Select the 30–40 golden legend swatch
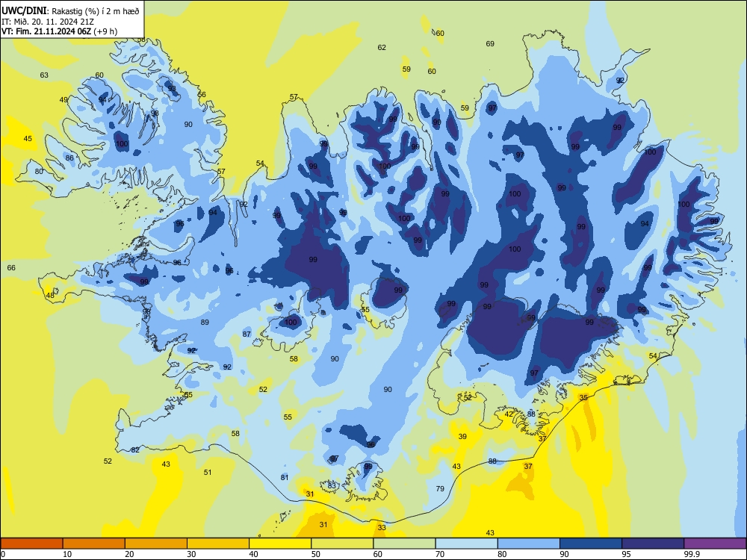747x560 pixels. 218,544
